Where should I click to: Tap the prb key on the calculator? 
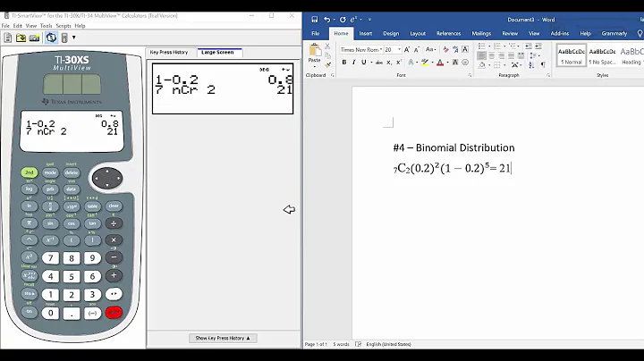click(x=50, y=189)
